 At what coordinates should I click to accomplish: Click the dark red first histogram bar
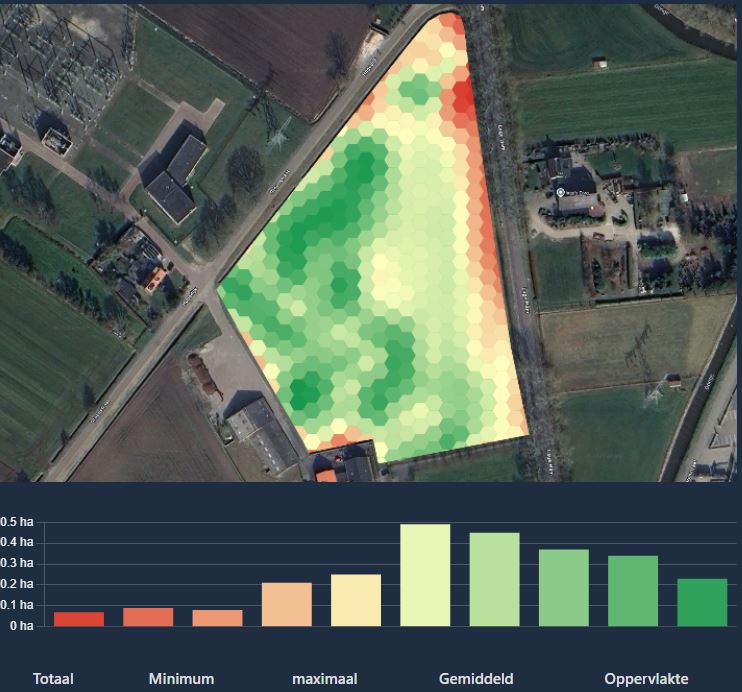79,619
